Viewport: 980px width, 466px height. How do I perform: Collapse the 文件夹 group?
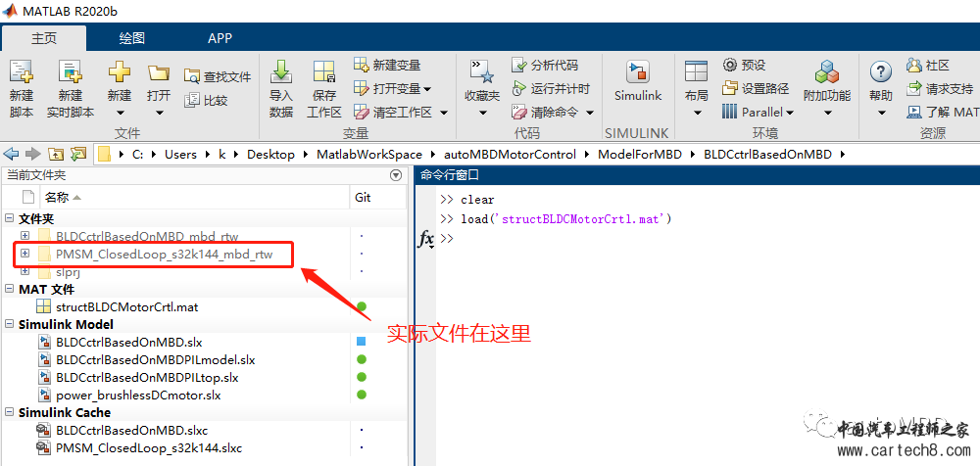pyautogui.click(x=10, y=218)
